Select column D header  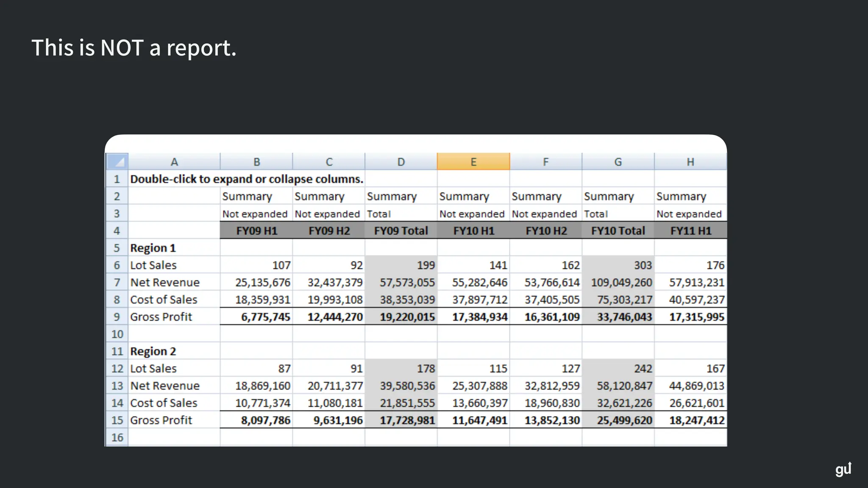coord(401,161)
